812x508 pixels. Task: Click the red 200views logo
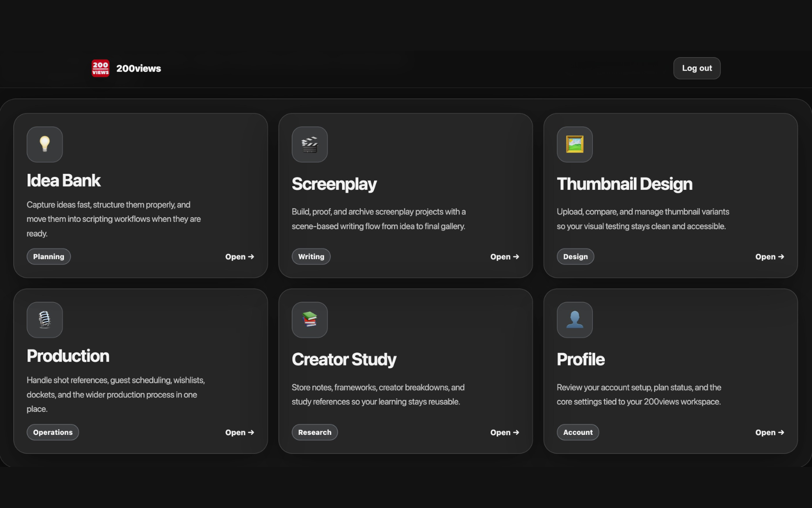(x=100, y=68)
